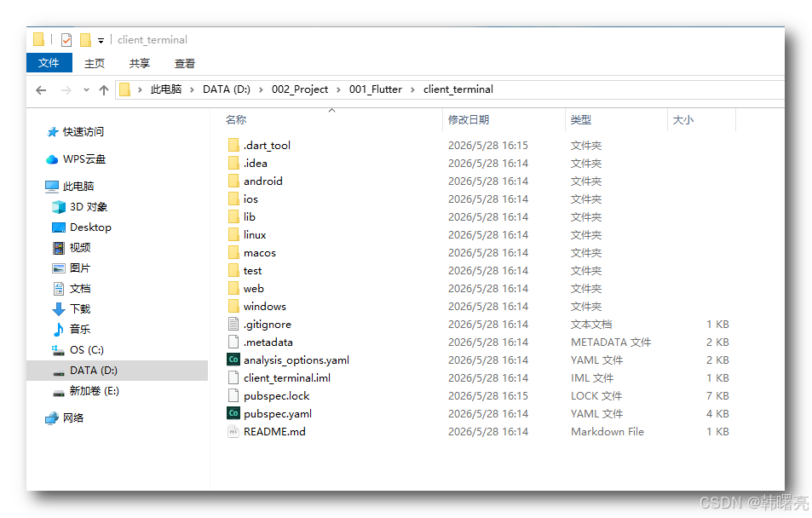
Task: Go forward with the right arrow button
Action: (x=66, y=90)
